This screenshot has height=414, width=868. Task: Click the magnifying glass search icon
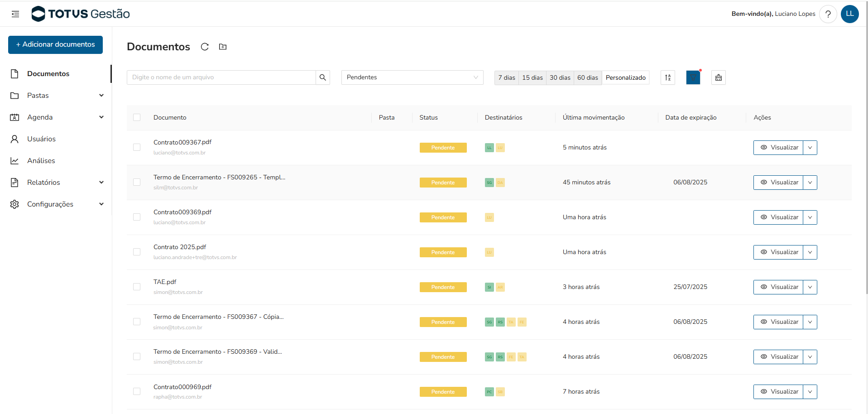click(x=323, y=77)
